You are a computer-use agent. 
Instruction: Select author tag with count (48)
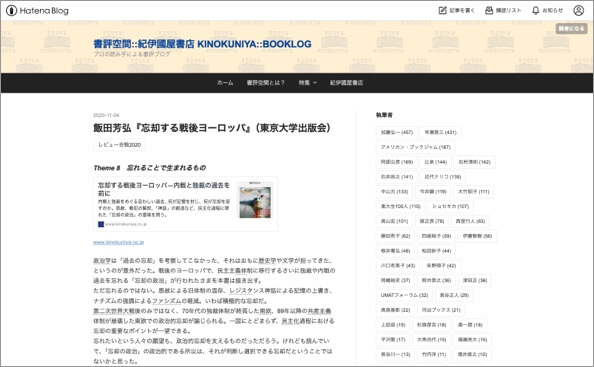395,251
